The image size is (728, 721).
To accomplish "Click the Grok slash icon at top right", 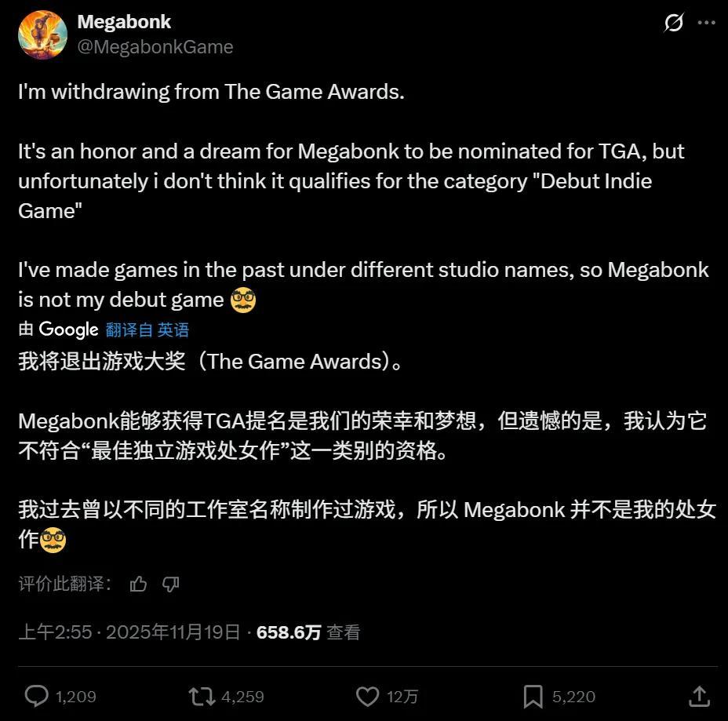I will (673, 22).
